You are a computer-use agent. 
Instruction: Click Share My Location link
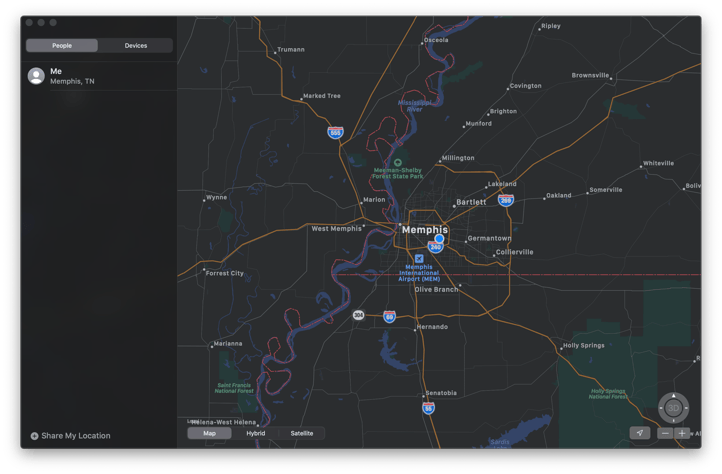click(x=76, y=436)
